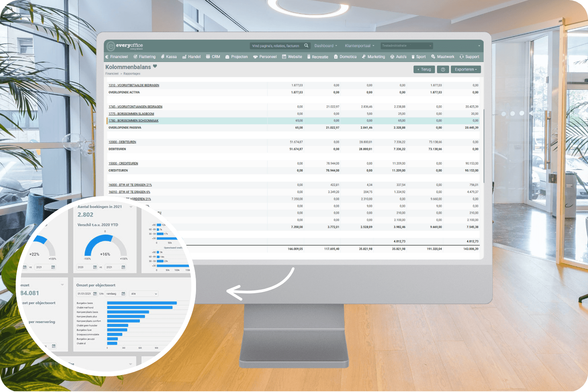Open the Exporteren dropdown

click(466, 69)
